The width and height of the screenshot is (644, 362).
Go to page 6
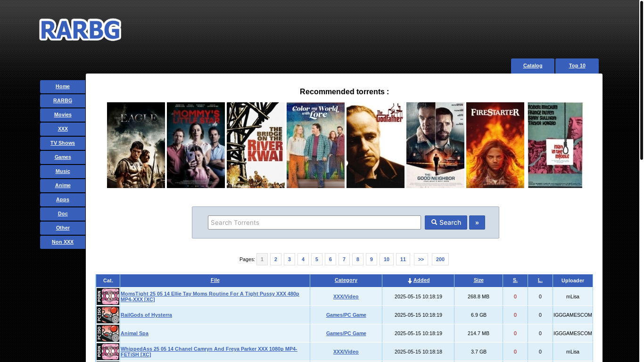pyautogui.click(x=330, y=259)
